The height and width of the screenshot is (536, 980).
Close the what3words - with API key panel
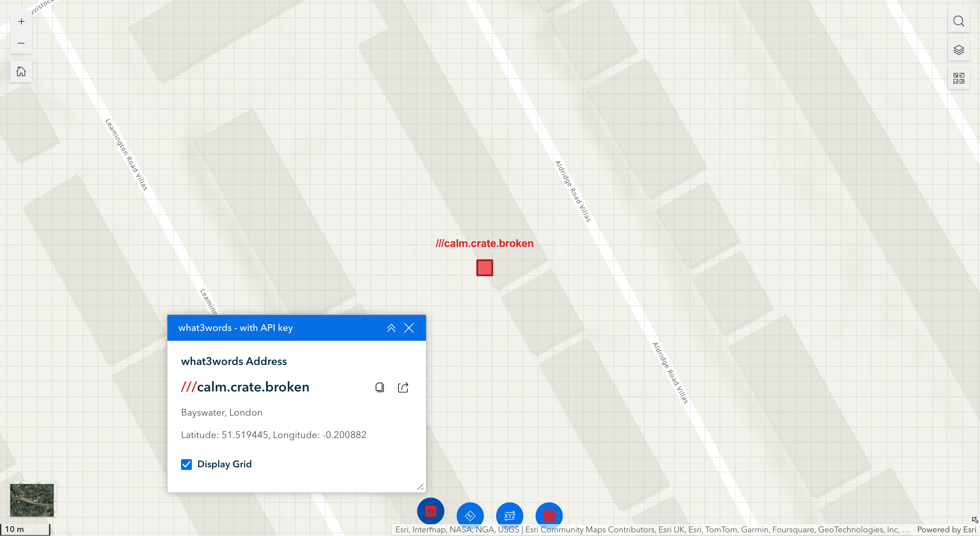pos(409,328)
